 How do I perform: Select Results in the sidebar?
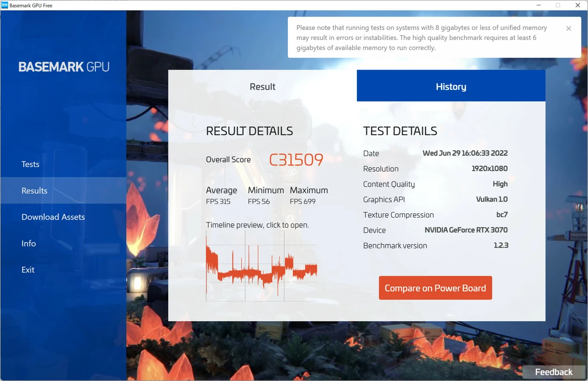click(x=63, y=190)
